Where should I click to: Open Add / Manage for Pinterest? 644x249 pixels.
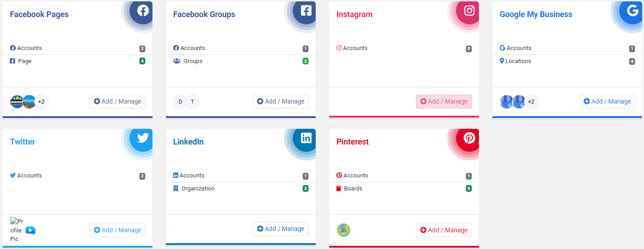pyautogui.click(x=444, y=230)
